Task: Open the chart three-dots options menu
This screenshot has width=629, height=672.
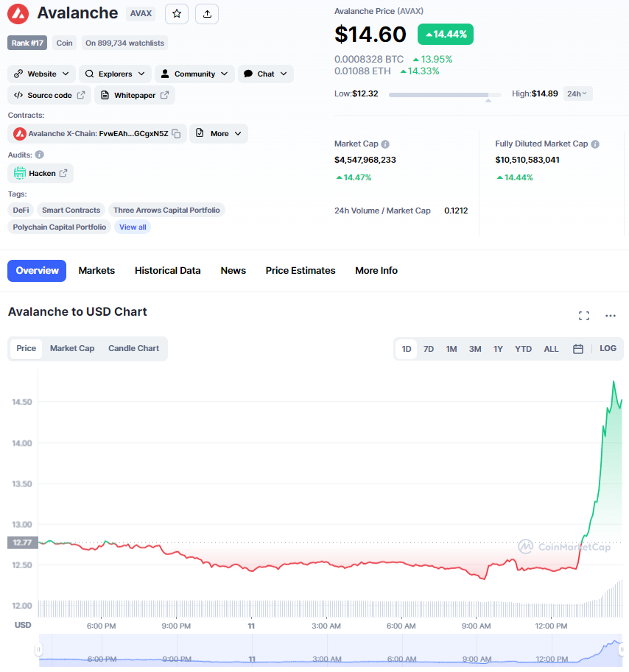Action: (x=611, y=316)
